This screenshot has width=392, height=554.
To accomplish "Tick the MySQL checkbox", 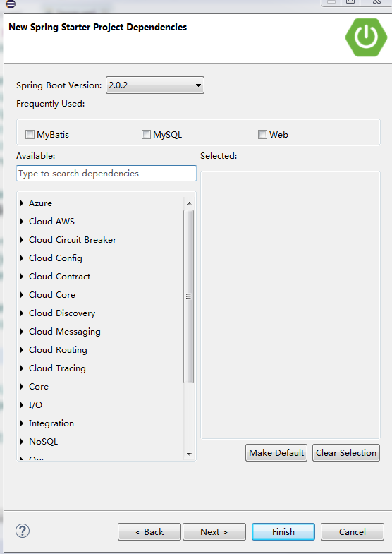I will pyautogui.click(x=146, y=135).
